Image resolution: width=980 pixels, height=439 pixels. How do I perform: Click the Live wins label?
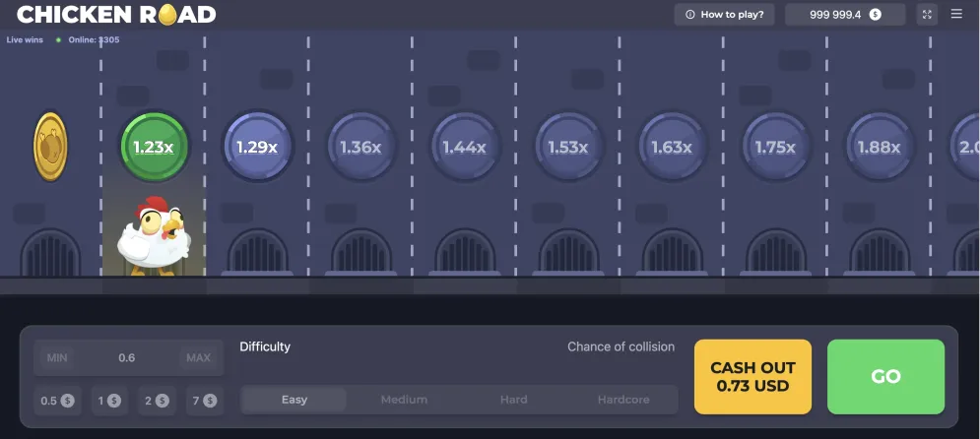point(25,40)
